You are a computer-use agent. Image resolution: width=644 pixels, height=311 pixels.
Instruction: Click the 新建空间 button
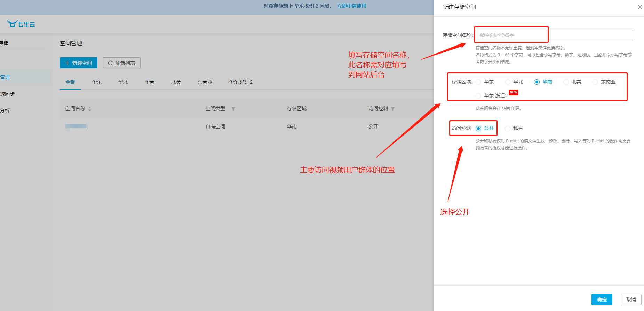coord(79,63)
